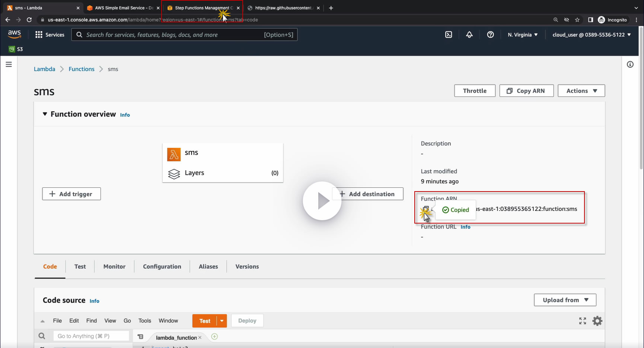Click the browser zoom magnifier icon
Image resolution: width=644 pixels, height=348 pixels.
pyautogui.click(x=556, y=20)
